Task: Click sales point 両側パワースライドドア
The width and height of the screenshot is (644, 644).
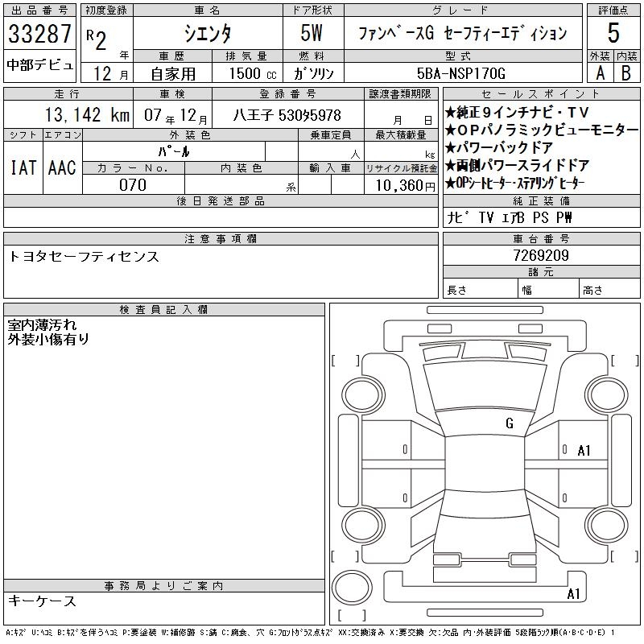Action: click(518, 165)
